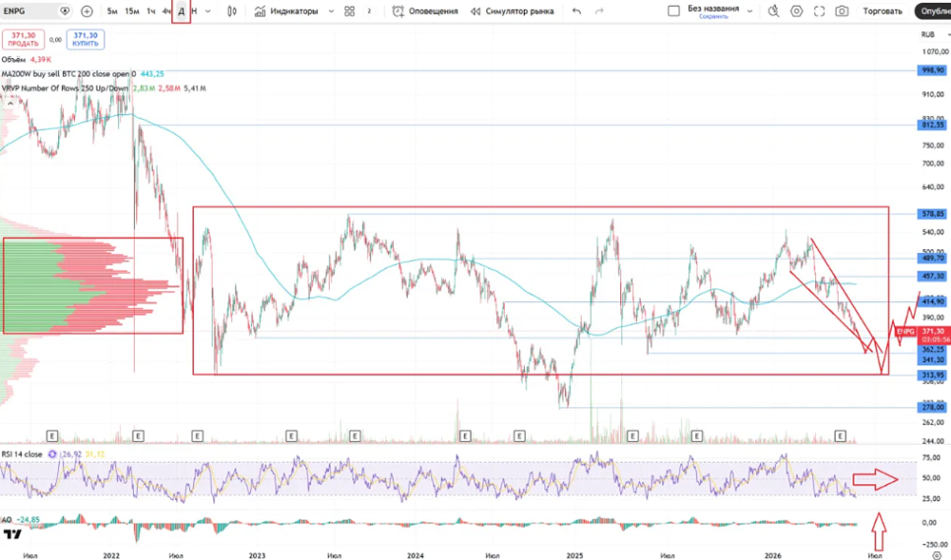Image resolution: width=951 pixels, height=560 pixels.
Task: Click the layout count badge showing 2
Action: [369, 10]
